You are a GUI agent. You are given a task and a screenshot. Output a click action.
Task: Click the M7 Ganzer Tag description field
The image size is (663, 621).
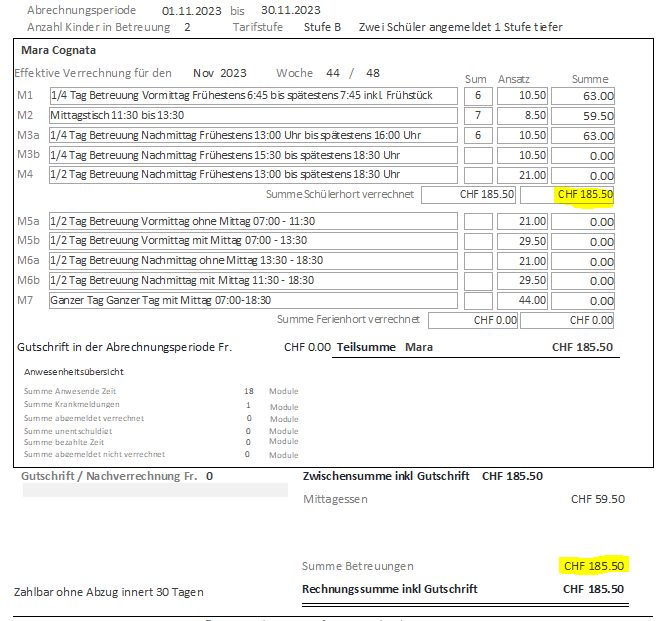(x=253, y=300)
